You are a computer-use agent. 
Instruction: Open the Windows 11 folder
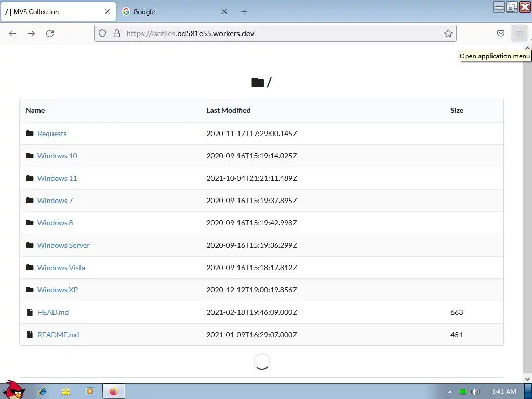[57, 179]
